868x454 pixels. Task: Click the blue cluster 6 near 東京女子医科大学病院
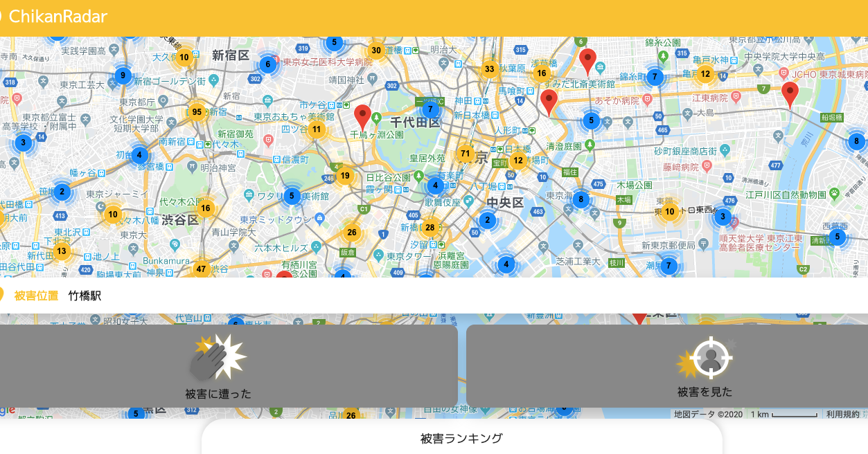(x=268, y=65)
